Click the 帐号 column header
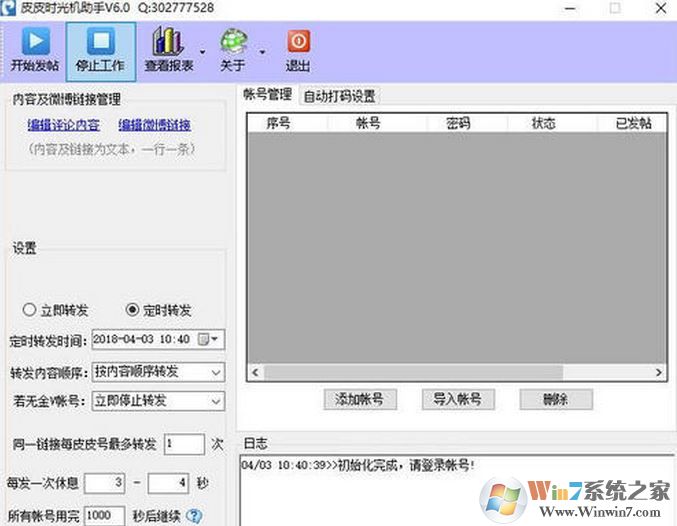 [x=377, y=123]
